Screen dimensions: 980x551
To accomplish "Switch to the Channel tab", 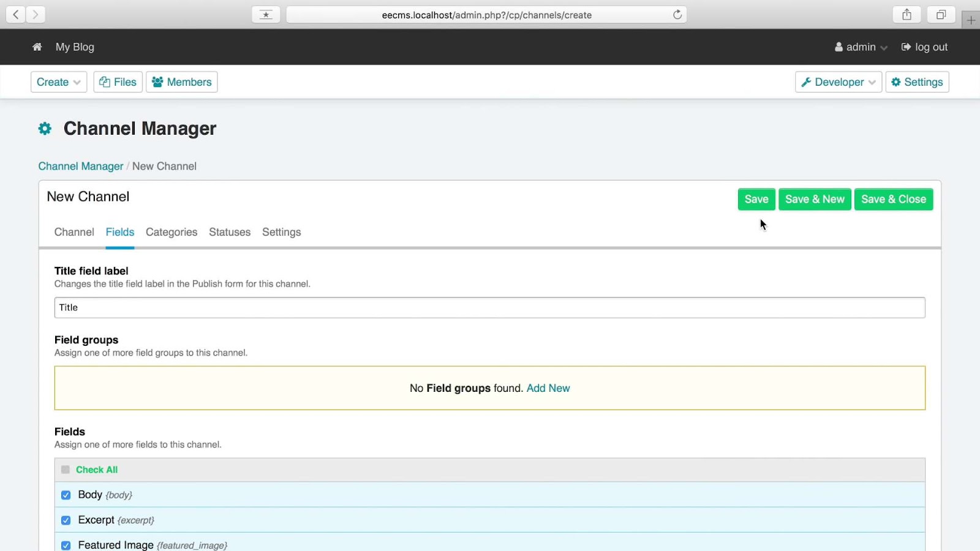I will click(74, 232).
